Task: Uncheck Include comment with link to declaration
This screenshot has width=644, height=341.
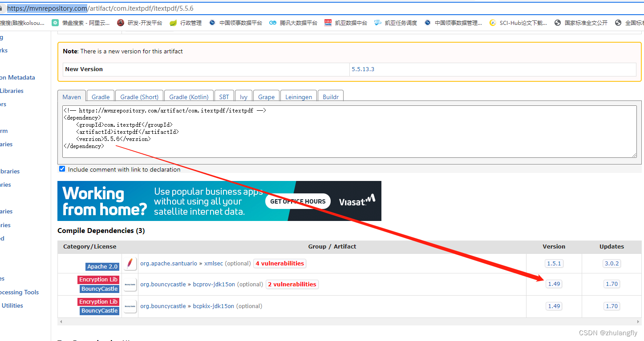Action: [62, 168]
